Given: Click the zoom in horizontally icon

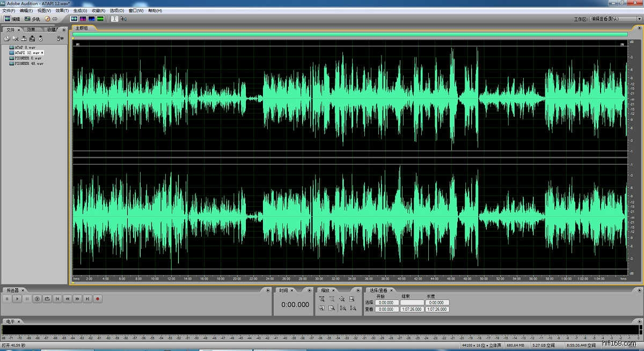Looking at the screenshot, I should [x=321, y=299].
